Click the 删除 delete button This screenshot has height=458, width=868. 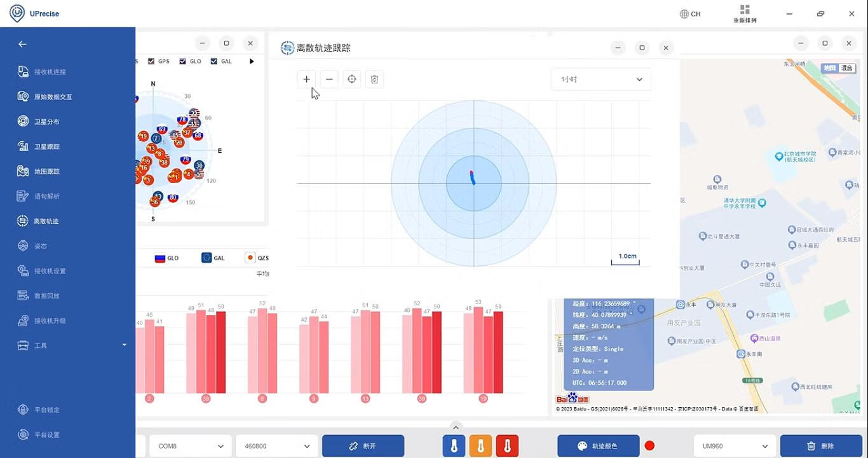pos(820,446)
